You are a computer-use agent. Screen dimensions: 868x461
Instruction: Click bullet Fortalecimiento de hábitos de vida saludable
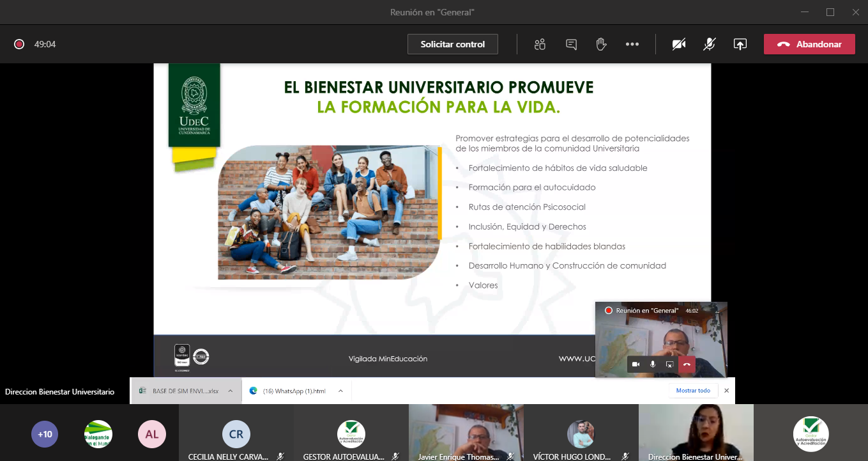558,168
